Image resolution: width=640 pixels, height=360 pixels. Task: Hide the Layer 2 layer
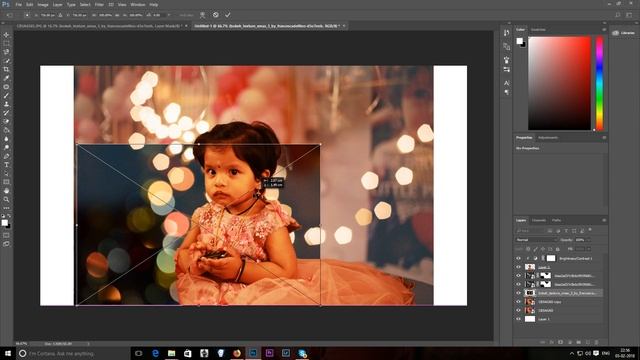pyautogui.click(x=518, y=267)
